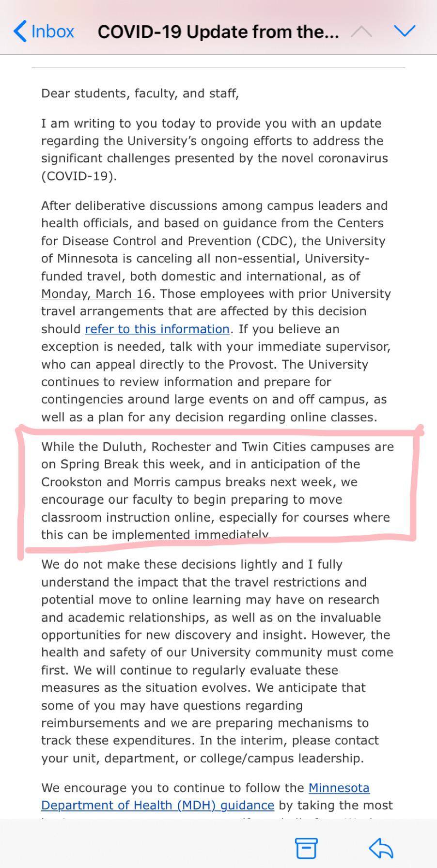Tap the 'COVID-19 Update from the...' subject title
This screenshot has width=437, height=868.
(218, 32)
